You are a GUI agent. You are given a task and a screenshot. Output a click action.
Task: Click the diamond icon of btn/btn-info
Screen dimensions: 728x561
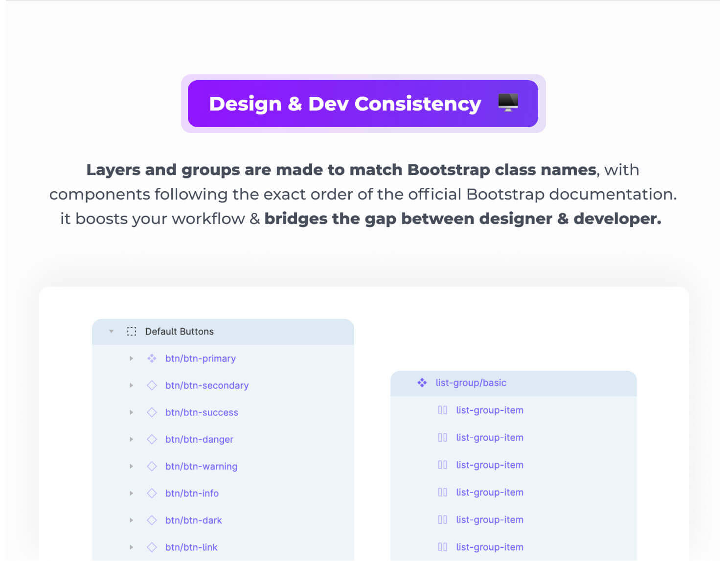point(152,493)
